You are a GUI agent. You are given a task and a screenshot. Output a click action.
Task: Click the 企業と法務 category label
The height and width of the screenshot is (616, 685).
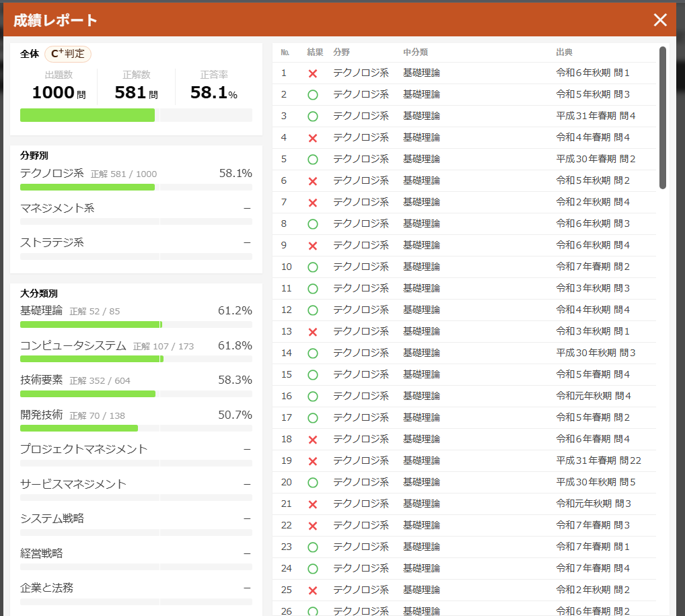(46, 588)
